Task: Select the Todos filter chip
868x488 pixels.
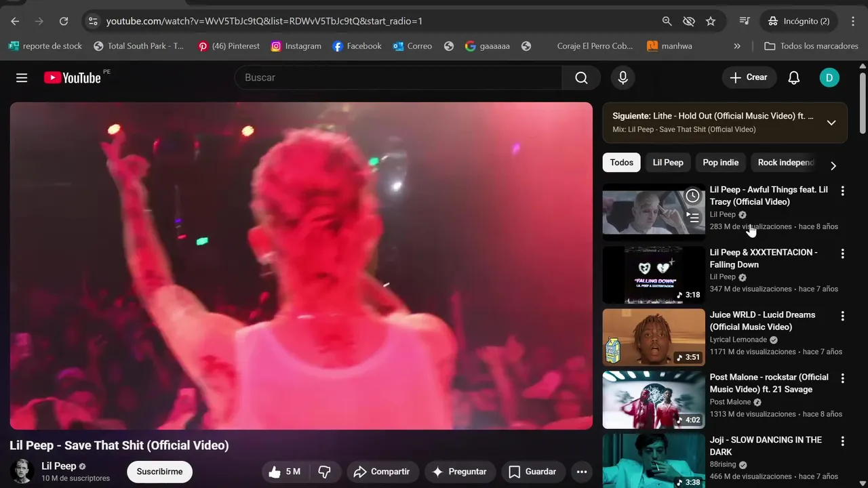Action: pos(621,163)
